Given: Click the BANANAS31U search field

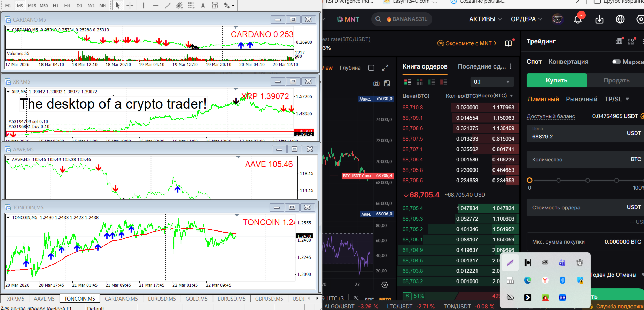Looking at the screenshot, I should pos(402,19).
